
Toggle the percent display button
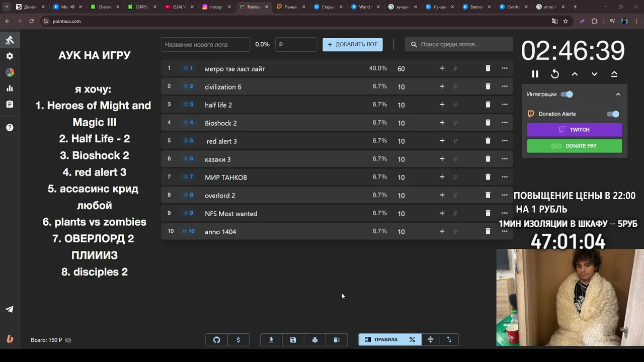pyautogui.click(x=412, y=340)
